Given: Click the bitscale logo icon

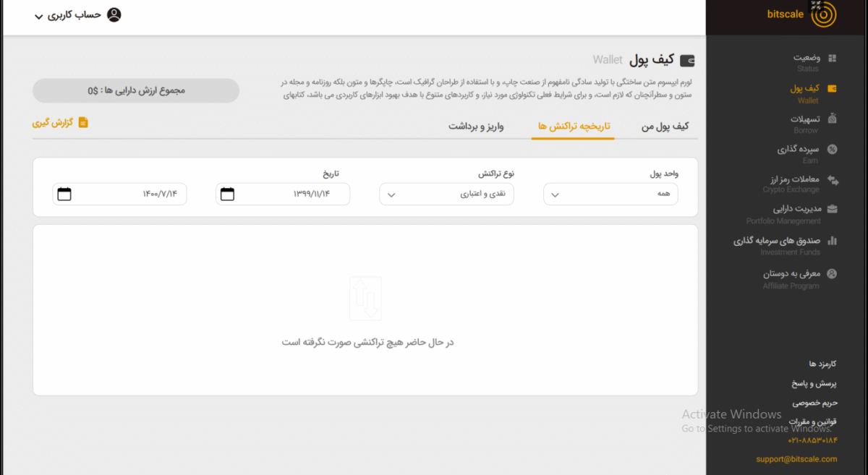Looking at the screenshot, I should (x=822, y=14).
